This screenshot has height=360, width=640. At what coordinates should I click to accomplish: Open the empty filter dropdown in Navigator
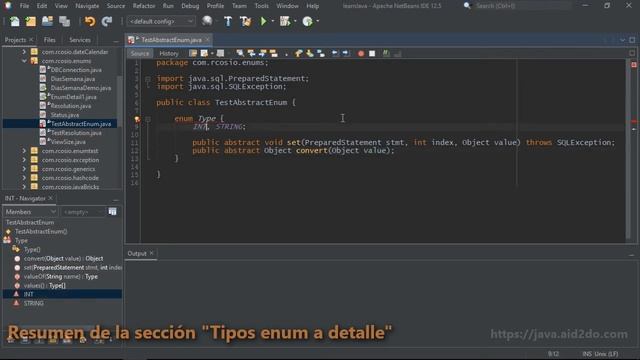point(82,212)
